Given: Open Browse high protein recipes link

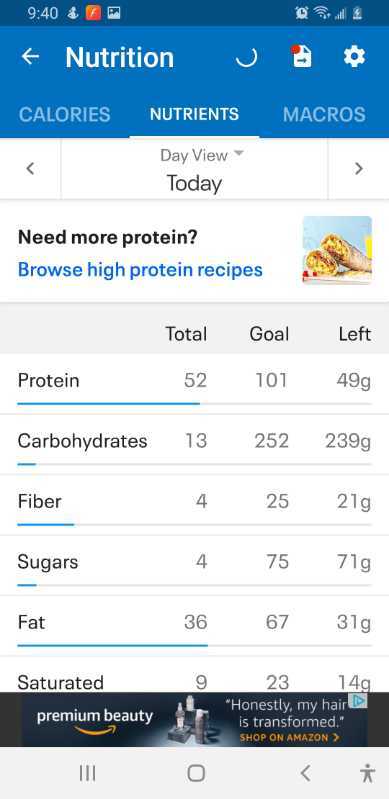Looking at the screenshot, I should coord(140,270).
